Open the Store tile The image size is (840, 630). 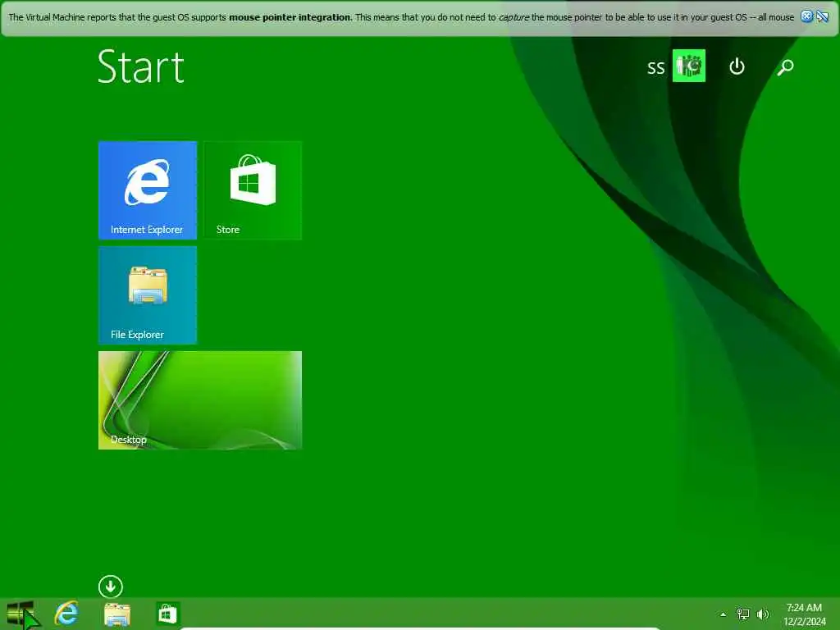pyautogui.click(x=253, y=190)
